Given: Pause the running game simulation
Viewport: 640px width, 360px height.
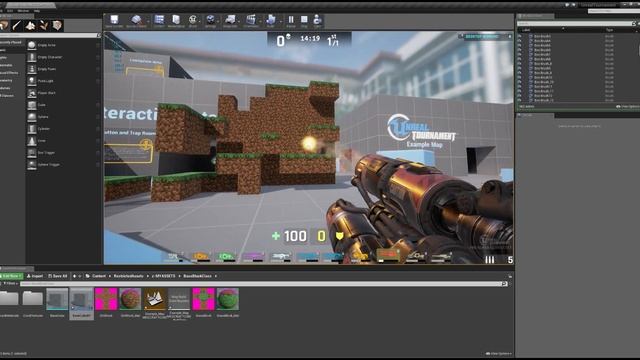Looking at the screenshot, I should (x=291, y=20).
